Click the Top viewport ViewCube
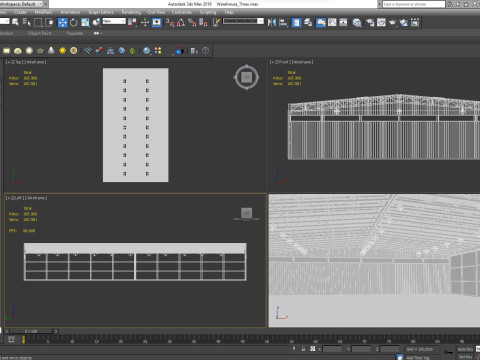This screenshot has height=360, width=480. coord(247,77)
